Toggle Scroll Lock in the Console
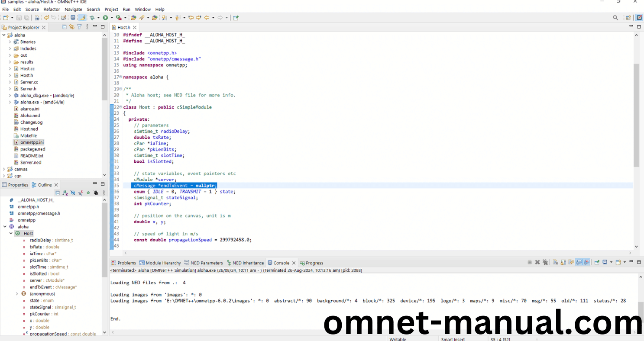 pos(563,263)
